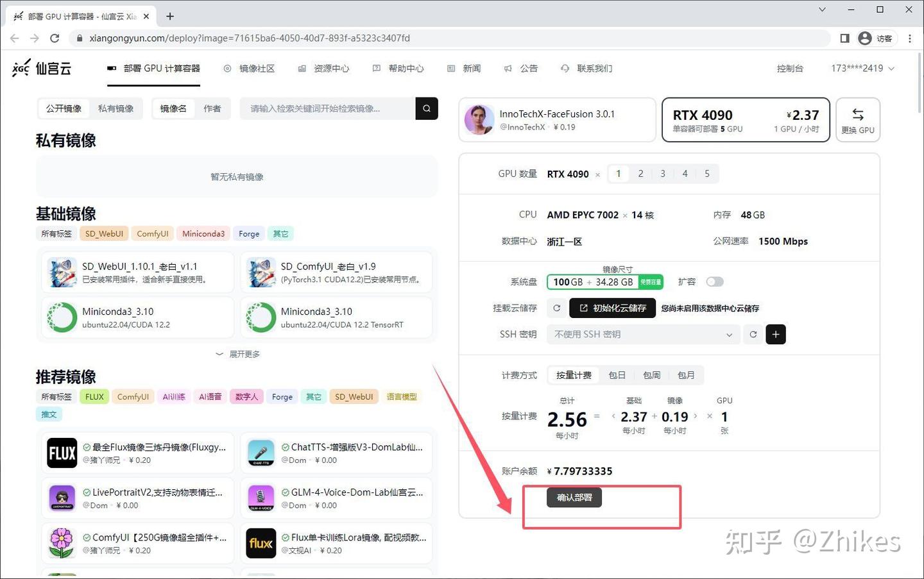924x579 pixels.
Task: Refresh the SSH key list
Action: [753, 334]
